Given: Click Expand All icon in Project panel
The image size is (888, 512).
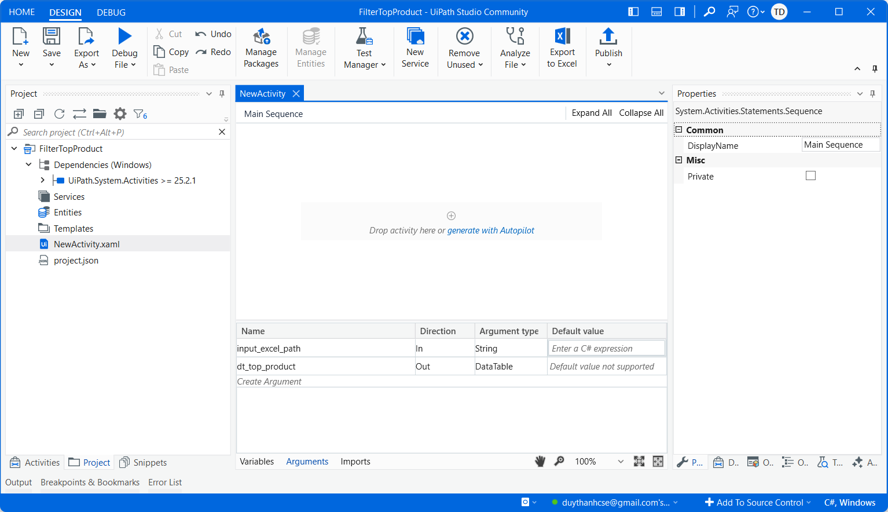Looking at the screenshot, I should pos(19,114).
